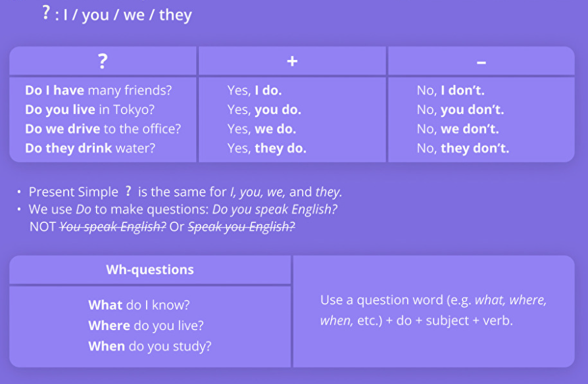Click the plus sign column header

pyautogui.click(x=292, y=61)
